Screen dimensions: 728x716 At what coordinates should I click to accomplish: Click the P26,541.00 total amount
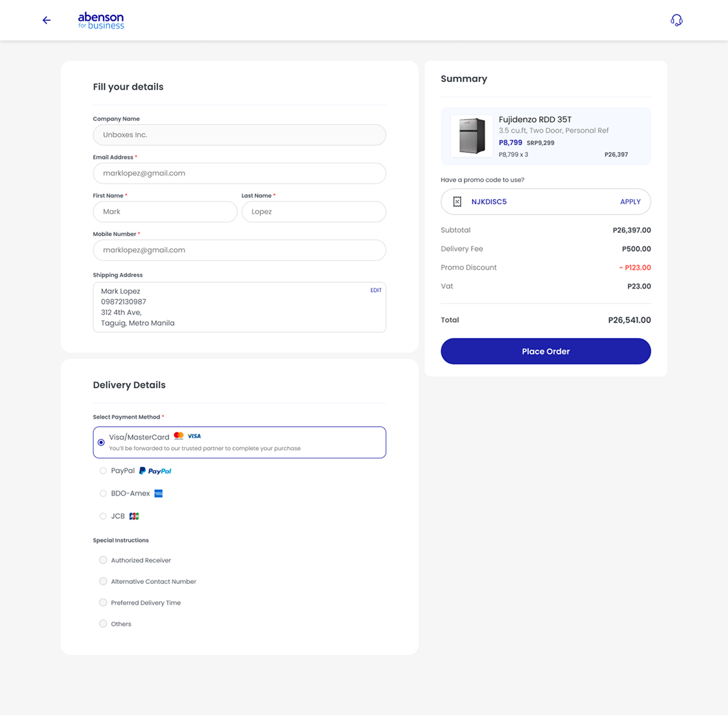click(x=629, y=320)
